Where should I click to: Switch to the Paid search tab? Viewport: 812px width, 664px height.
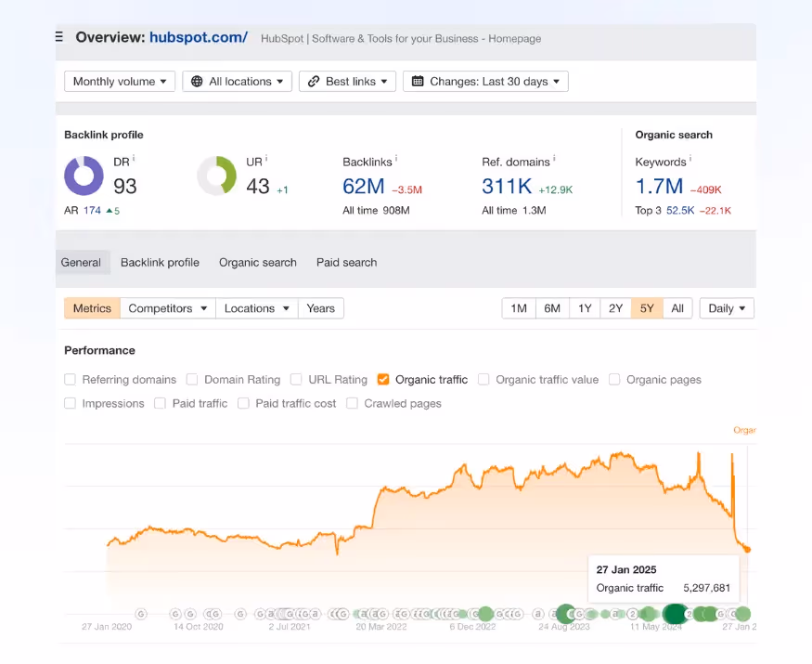(347, 262)
